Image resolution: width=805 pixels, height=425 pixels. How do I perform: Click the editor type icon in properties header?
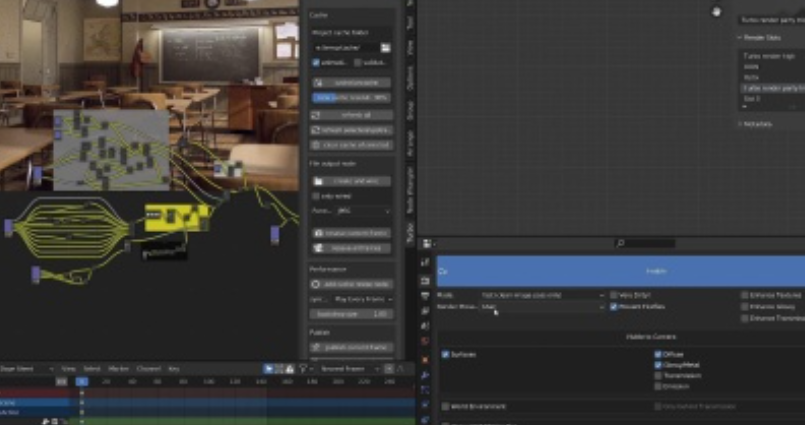(428, 243)
